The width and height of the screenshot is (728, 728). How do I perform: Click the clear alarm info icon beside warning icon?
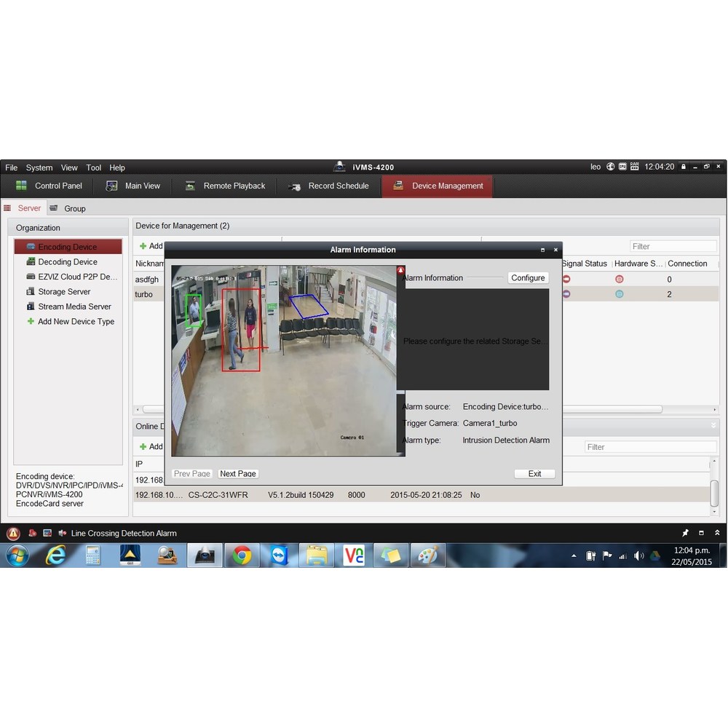point(32,533)
